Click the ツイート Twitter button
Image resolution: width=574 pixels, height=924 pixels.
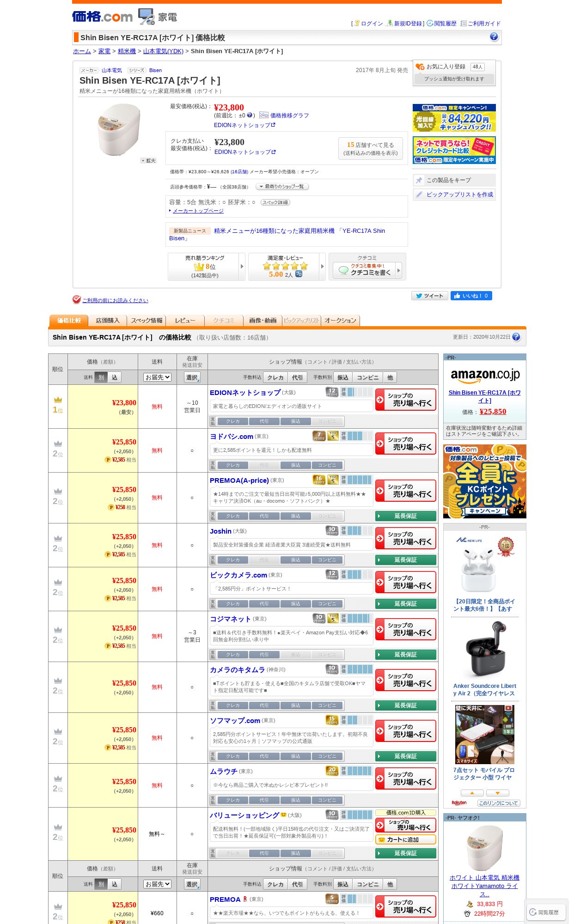430,296
